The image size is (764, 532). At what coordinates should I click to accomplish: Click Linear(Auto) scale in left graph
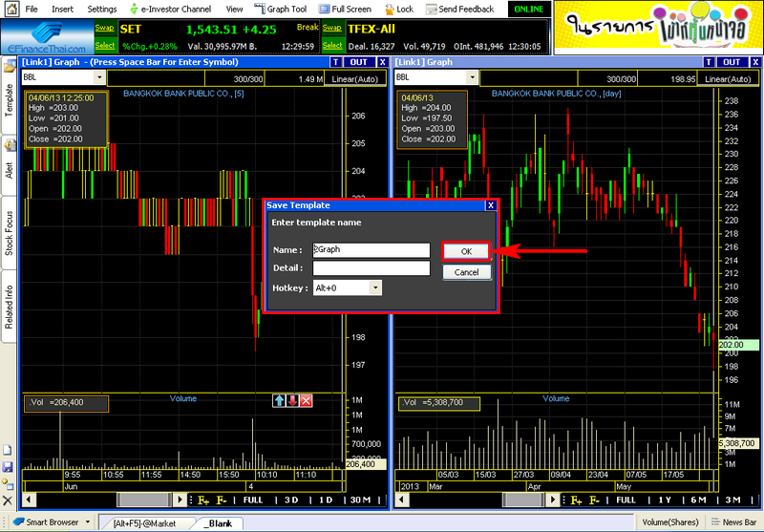pyautogui.click(x=354, y=79)
